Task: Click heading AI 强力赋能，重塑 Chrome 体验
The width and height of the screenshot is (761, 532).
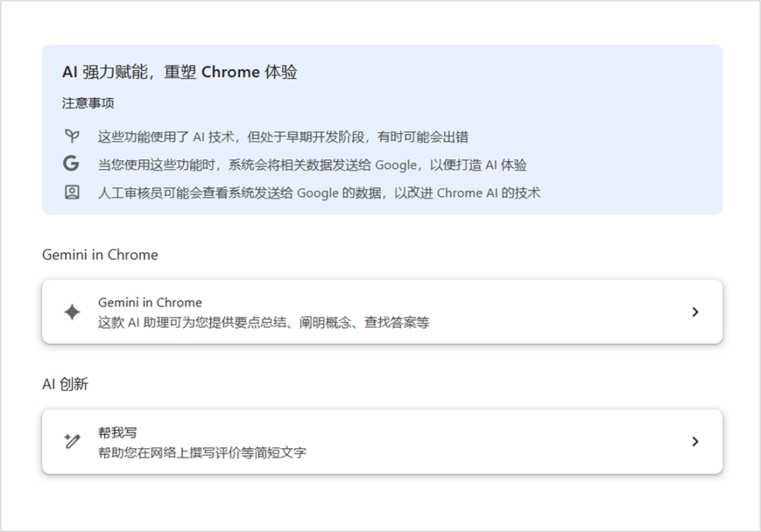Action: tap(180, 72)
